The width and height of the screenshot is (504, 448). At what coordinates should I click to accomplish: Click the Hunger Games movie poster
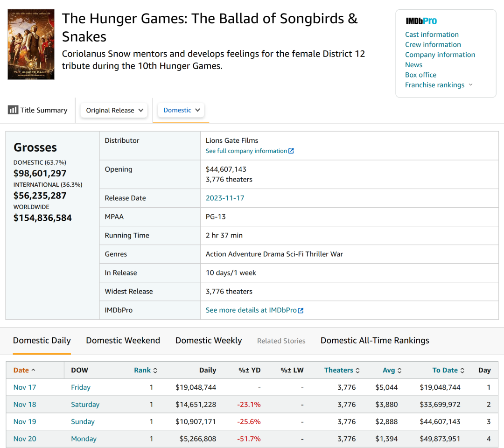tap(31, 44)
